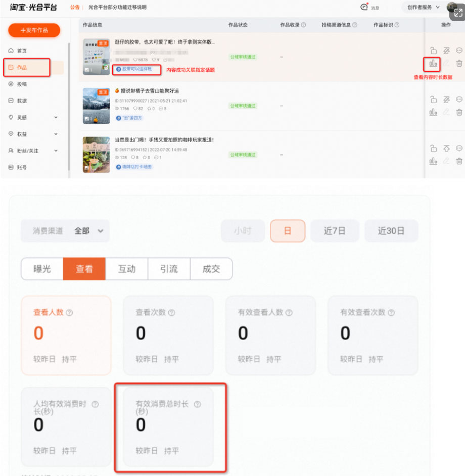Switch time granularity to 小时
Image resolution: width=465 pixels, height=476 pixels.
243,230
